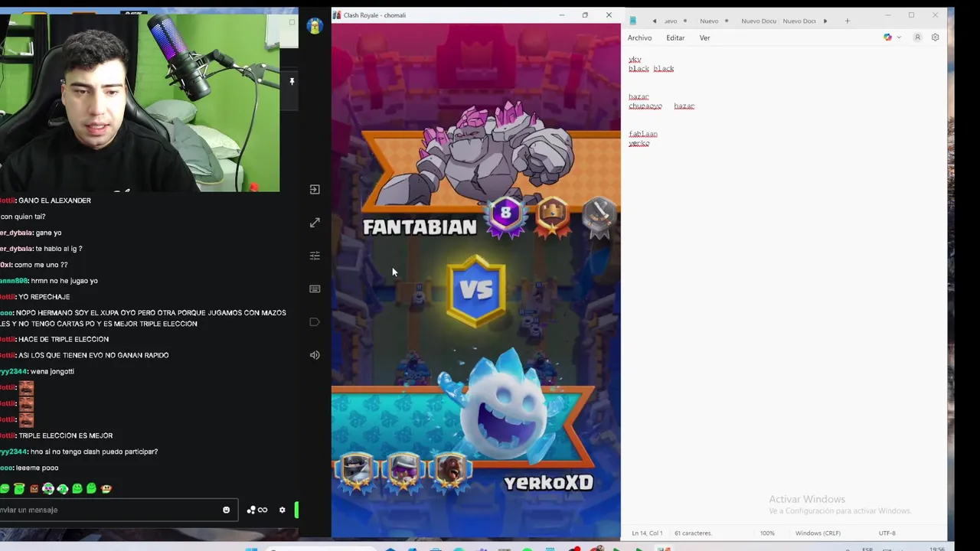Open channel points infinity icon
The height and width of the screenshot is (551, 980).
[257, 510]
